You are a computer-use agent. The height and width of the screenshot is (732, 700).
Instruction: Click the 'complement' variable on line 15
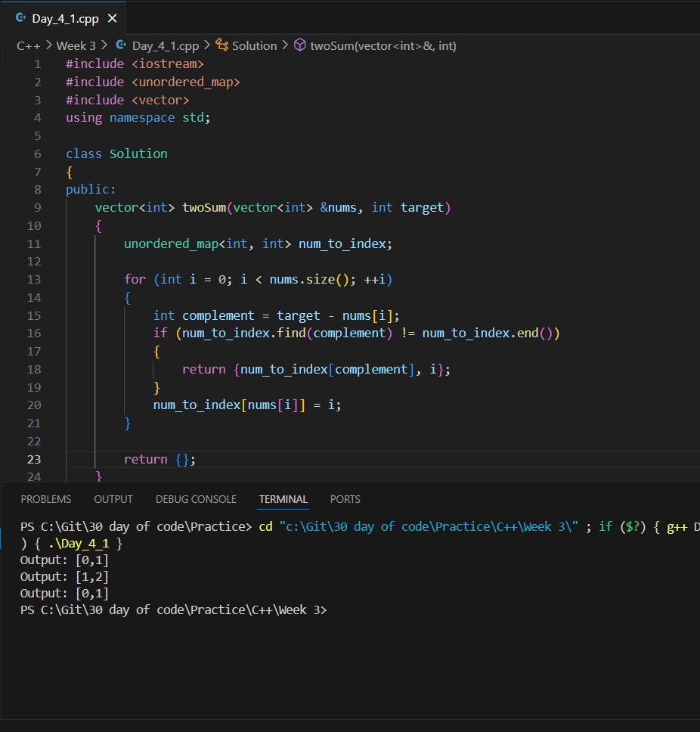(x=218, y=315)
